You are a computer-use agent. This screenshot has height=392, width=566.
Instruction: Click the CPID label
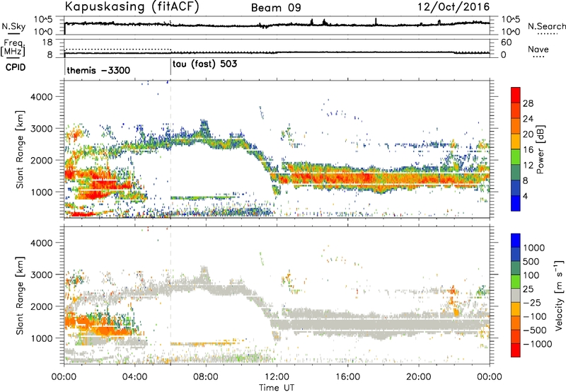[16, 67]
